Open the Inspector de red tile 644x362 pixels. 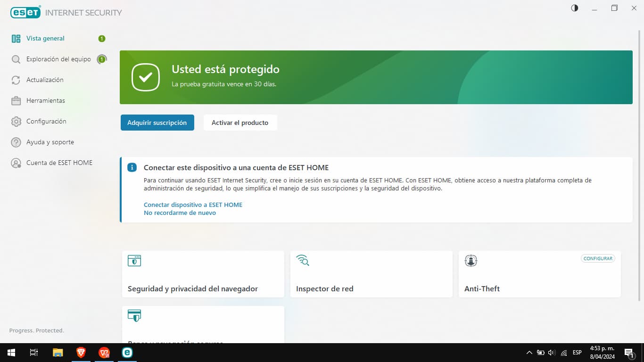pos(372,274)
